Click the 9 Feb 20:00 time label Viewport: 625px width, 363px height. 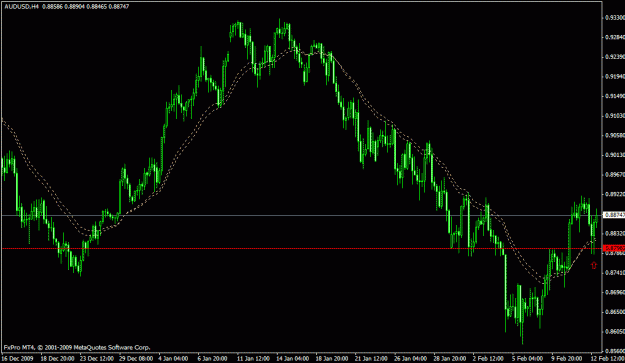click(x=567, y=358)
